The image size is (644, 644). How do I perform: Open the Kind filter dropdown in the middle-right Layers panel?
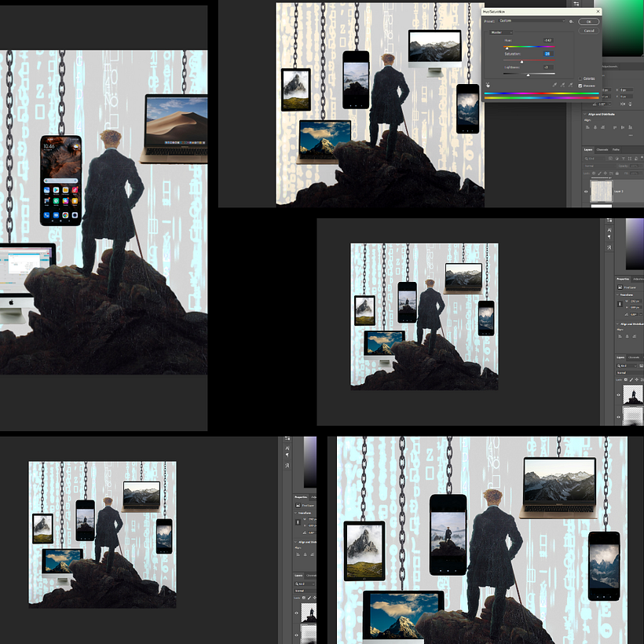pyautogui.click(x=627, y=365)
